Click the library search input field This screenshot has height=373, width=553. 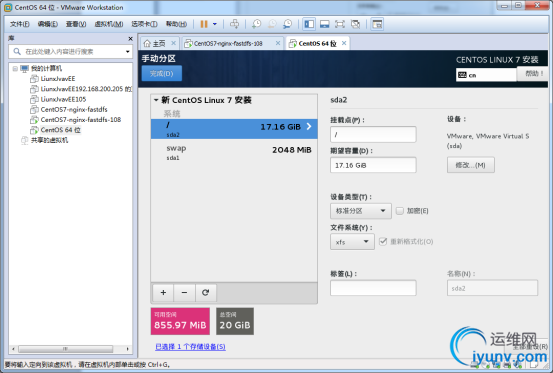[x=71, y=52]
